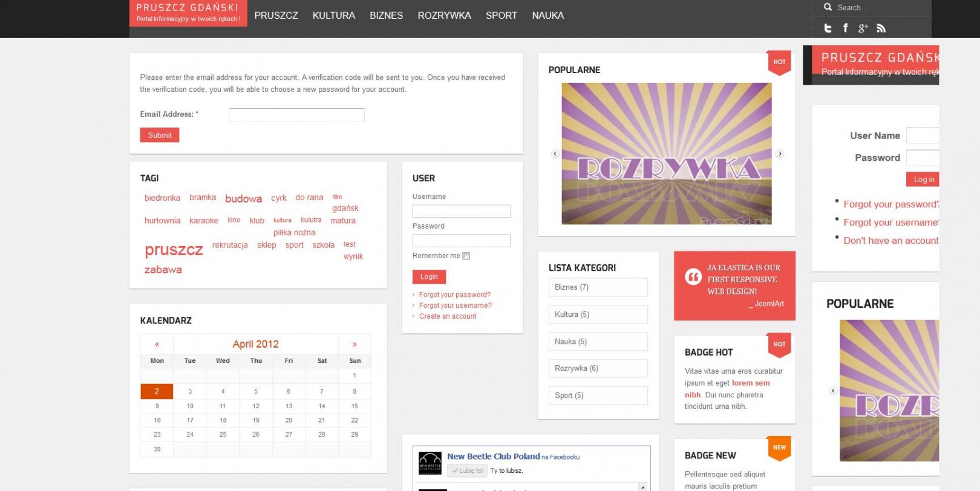Select the 'do rana' tag
The image size is (980, 491).
309,198
